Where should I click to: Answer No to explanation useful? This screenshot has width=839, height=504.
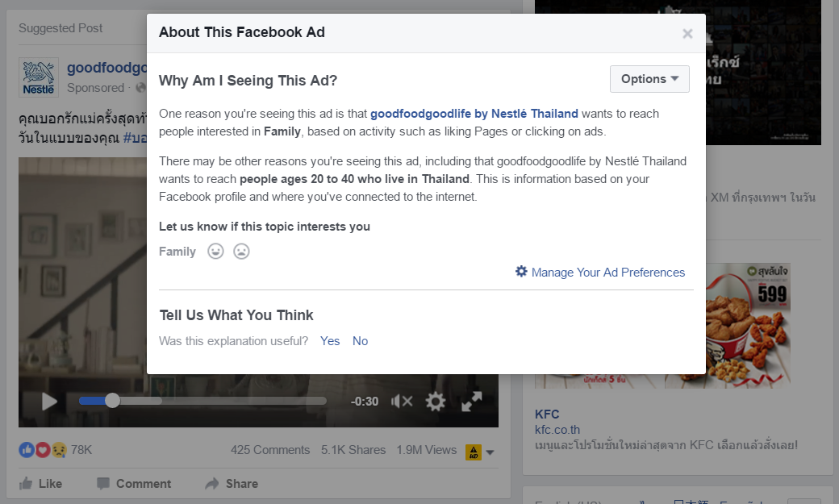click(360, 341)
